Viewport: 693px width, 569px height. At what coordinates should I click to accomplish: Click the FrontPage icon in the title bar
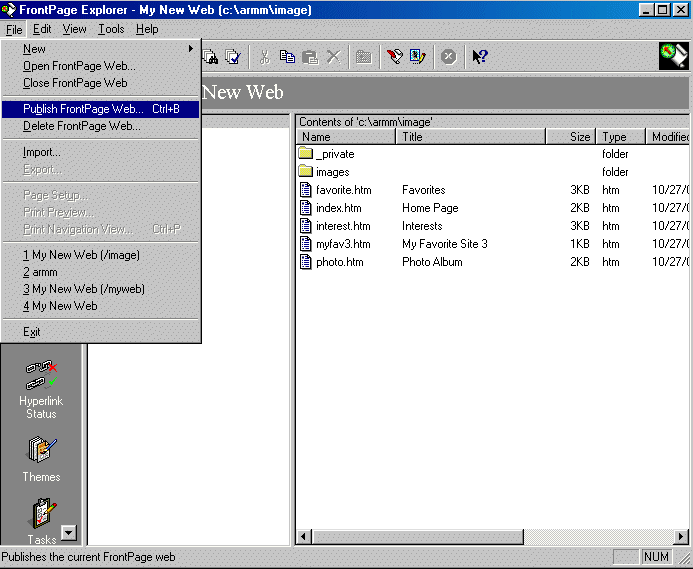(x=8, y=10)
